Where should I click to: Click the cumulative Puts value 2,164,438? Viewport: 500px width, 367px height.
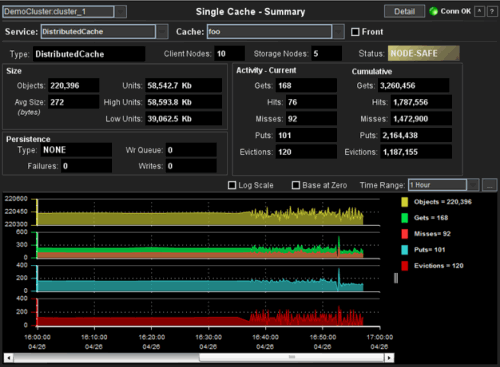click(416, 135)
